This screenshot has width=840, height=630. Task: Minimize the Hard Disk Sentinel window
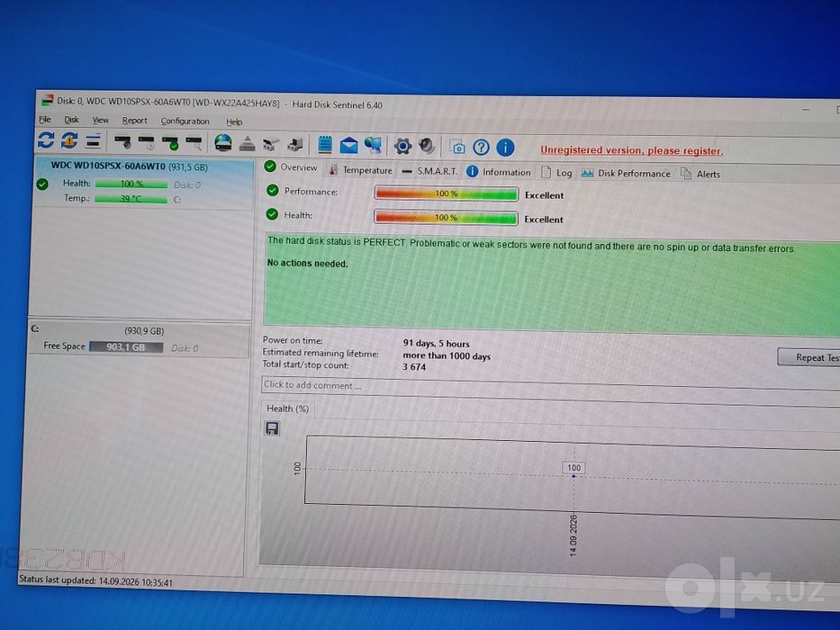pos(806,109)
